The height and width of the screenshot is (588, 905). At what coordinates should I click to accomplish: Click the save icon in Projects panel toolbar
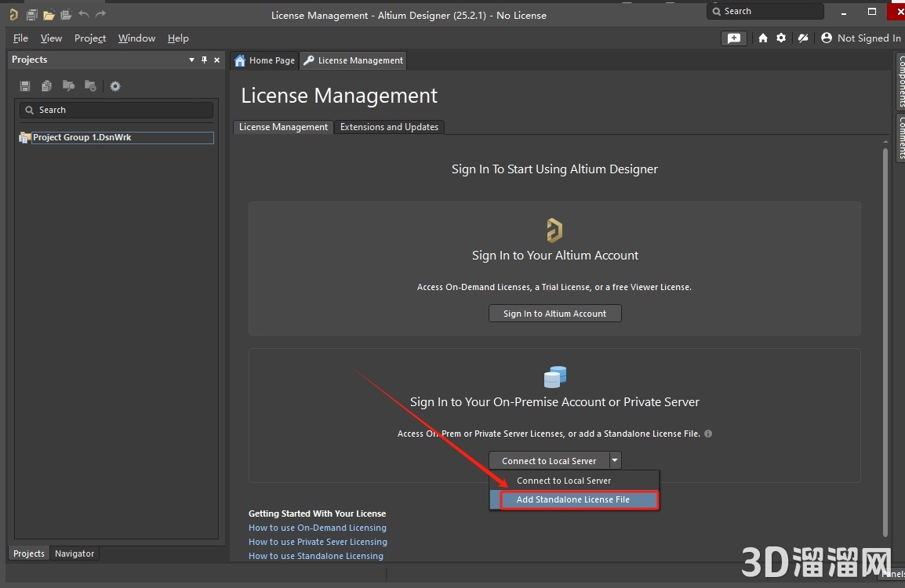click(25, 86)
